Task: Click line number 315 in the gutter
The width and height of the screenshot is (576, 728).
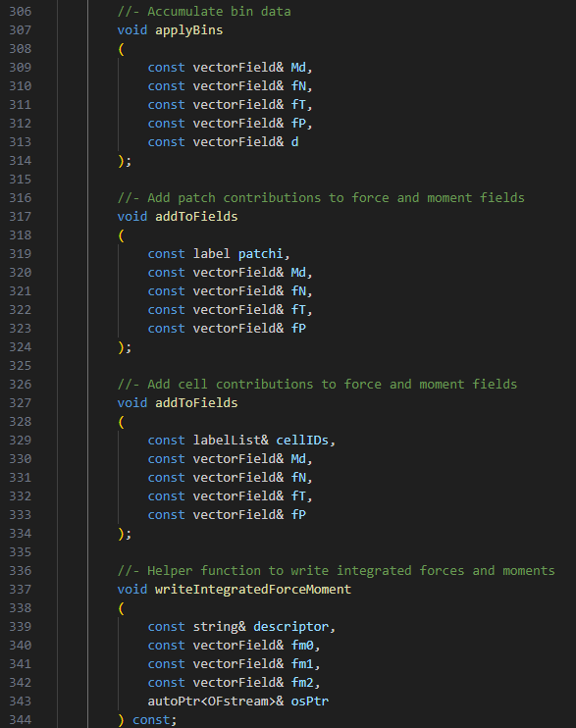Action: click(x=21, y=180)
